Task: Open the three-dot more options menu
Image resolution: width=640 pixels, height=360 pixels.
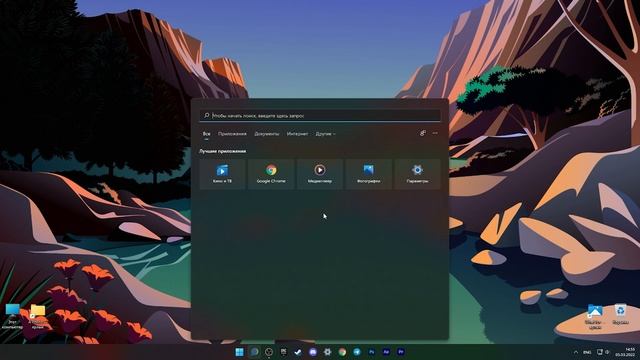Action: point(435,133)
